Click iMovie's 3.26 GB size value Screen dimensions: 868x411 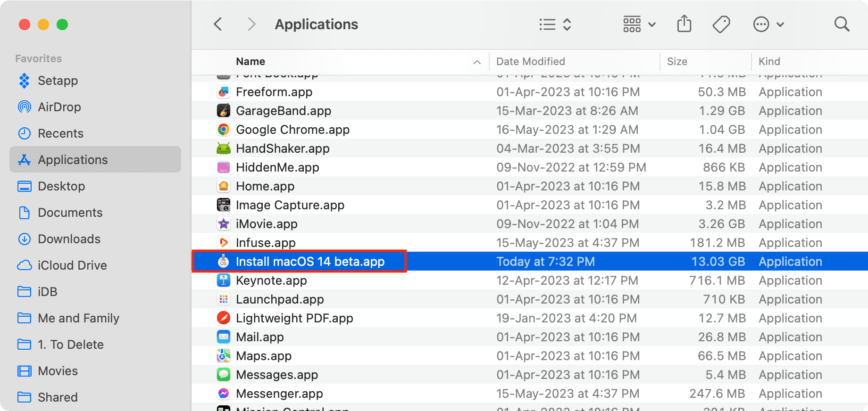pos(722,224)
